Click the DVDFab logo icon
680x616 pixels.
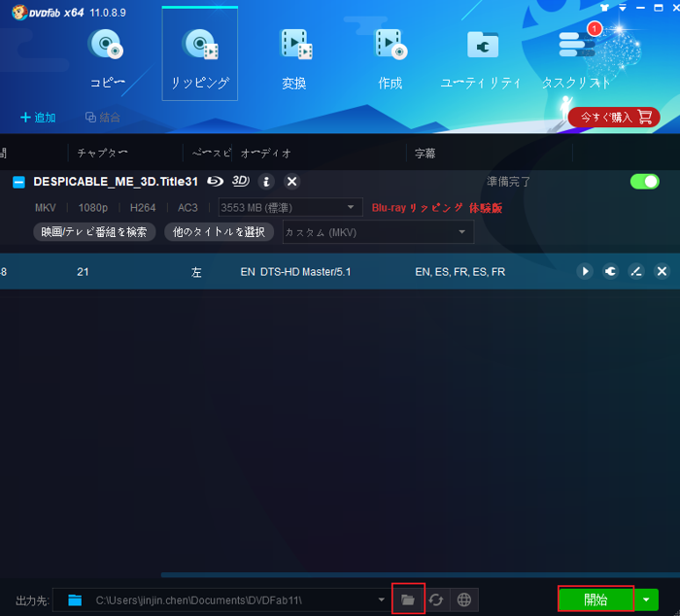pyautogui.click(x=19, y=13)
